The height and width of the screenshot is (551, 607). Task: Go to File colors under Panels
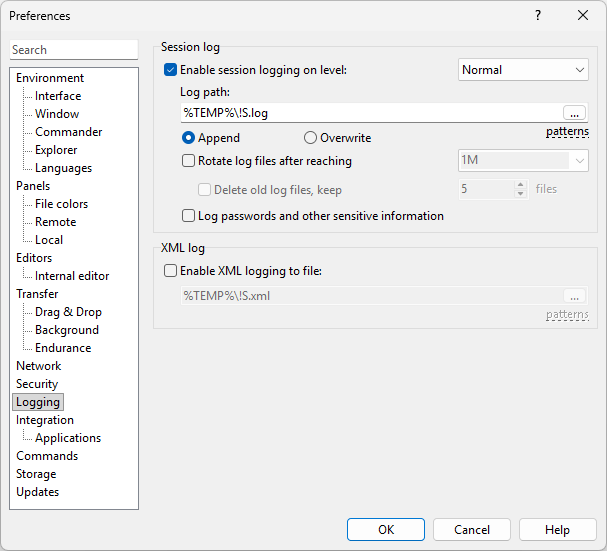pos(61,204)
